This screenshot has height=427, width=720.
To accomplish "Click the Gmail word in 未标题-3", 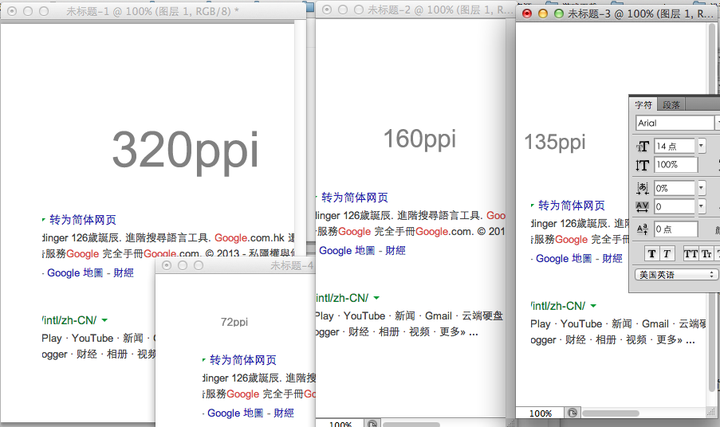I will (655, 324).
